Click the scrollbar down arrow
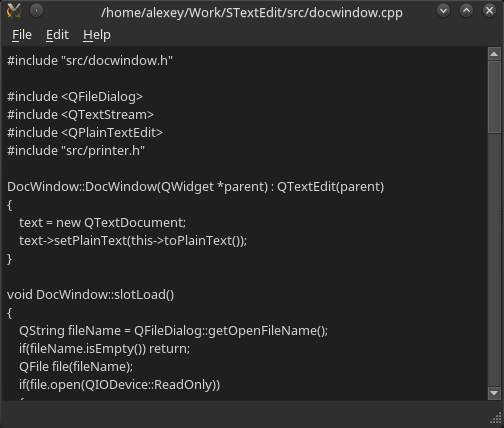504x428 pixels. (494, 393)
